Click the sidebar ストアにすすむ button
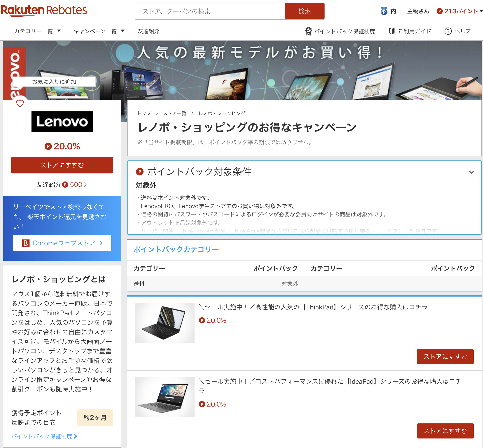The image size is (483, 448). (x=62, y=165)
